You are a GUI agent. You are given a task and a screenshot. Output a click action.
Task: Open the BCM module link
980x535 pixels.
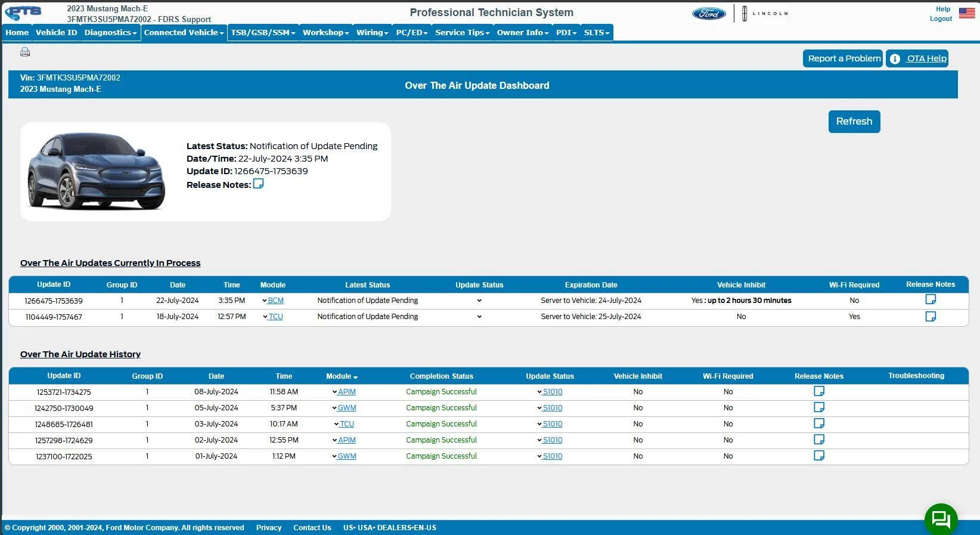click(x=275, y=301)
